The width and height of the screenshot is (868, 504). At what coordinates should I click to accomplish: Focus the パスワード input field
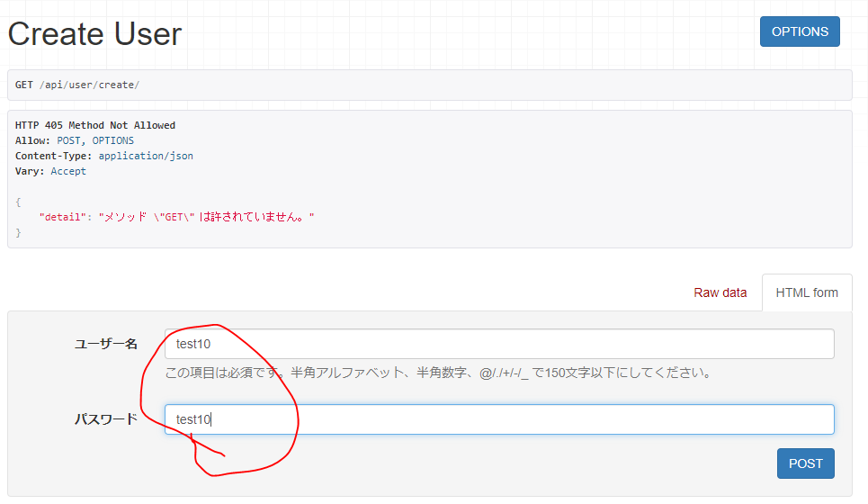point(499,419)
